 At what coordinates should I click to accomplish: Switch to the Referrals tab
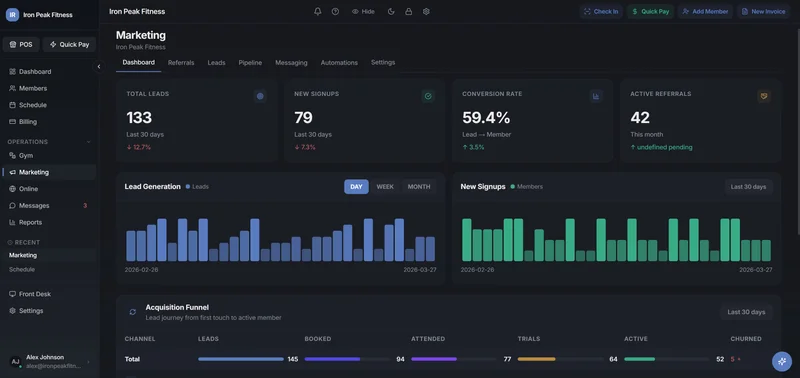(x=181, y=63)
